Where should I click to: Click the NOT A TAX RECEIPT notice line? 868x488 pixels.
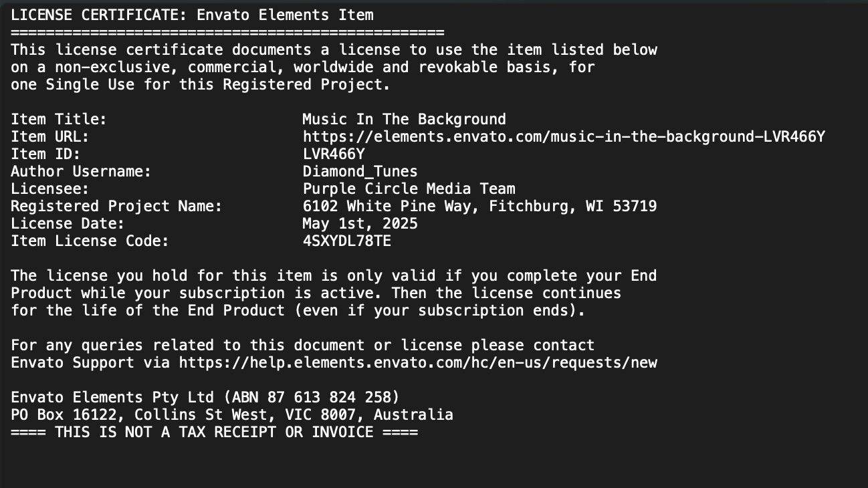[214, 433]
